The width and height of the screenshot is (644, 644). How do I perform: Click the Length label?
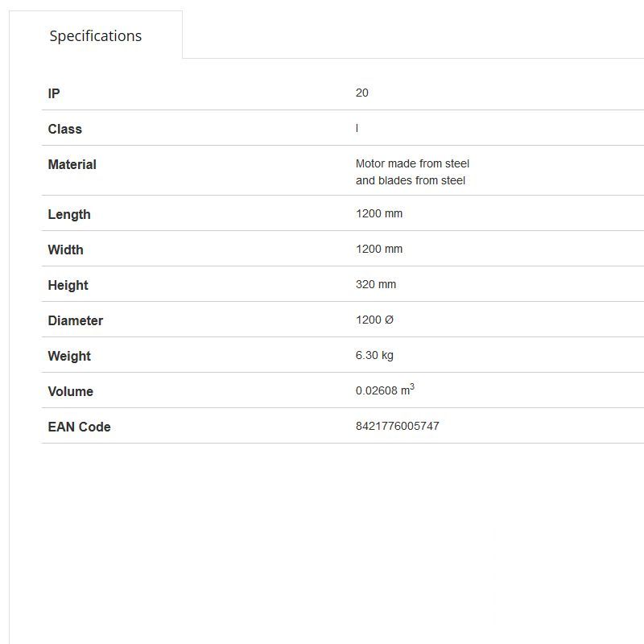point(69,214)
